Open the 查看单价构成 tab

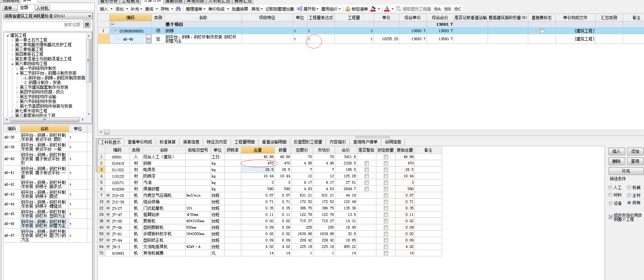click(x=140, y=142)
